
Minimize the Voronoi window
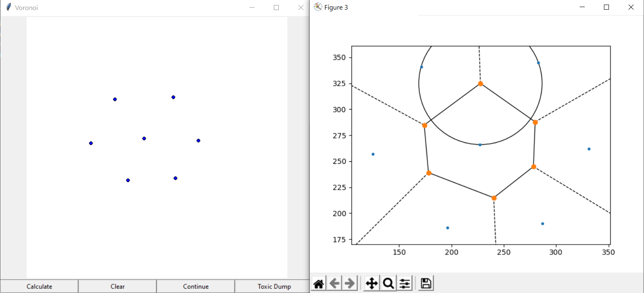[x=252, y=7]
